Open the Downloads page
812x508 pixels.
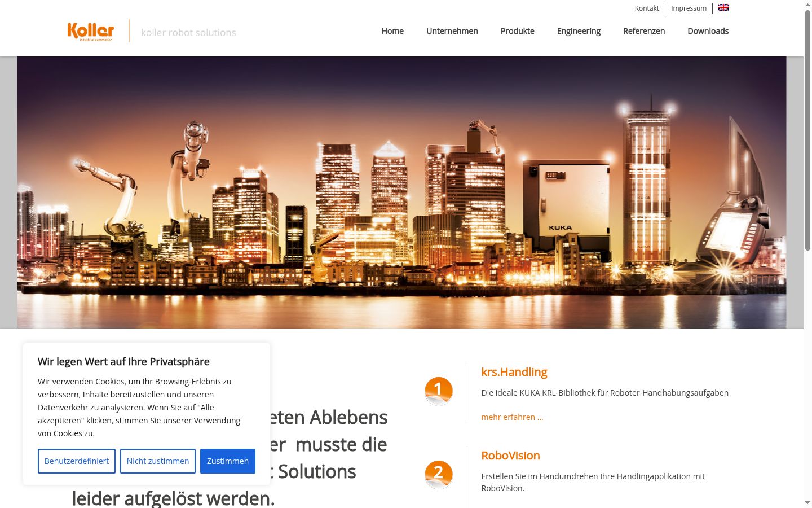708,31
